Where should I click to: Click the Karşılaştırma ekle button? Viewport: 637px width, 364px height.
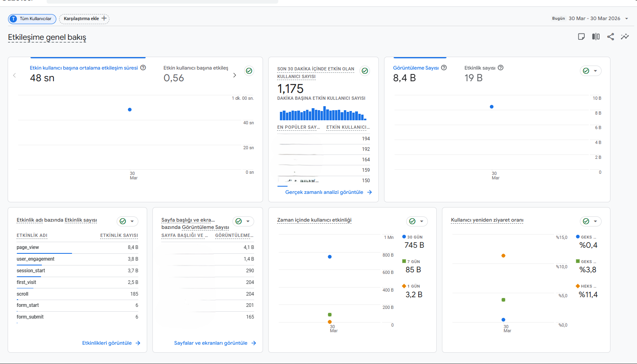pos(84,19)
